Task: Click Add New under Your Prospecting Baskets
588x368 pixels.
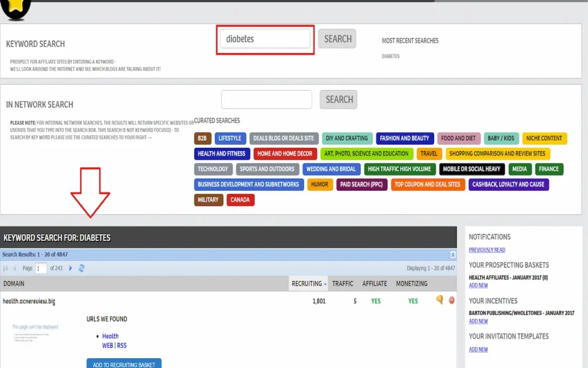Action: [478, 285]
